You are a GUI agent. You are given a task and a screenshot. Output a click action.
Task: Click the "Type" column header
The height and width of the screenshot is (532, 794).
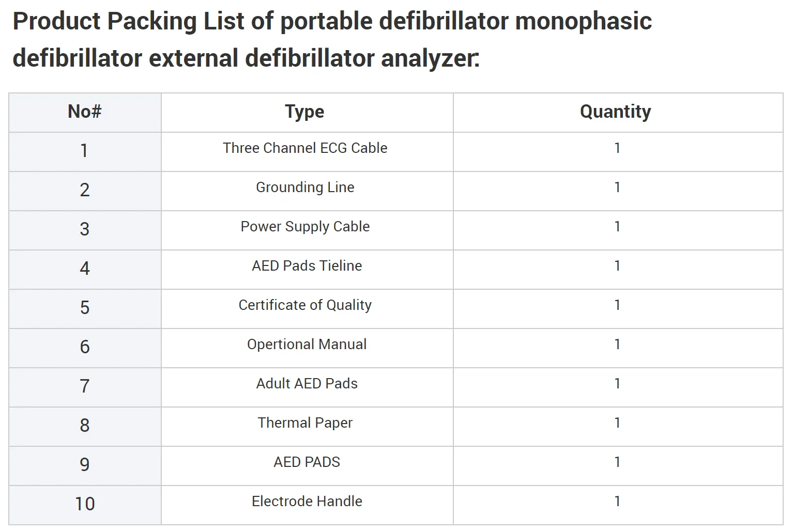tap(305, 112)
